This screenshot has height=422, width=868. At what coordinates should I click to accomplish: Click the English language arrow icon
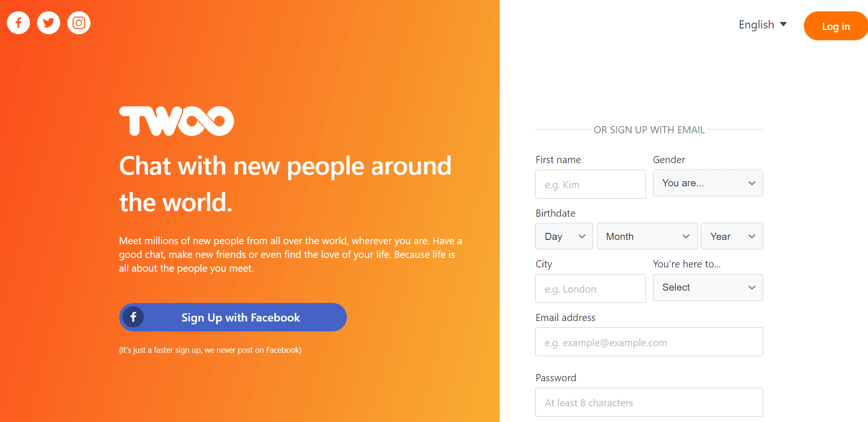coord(783,24)
